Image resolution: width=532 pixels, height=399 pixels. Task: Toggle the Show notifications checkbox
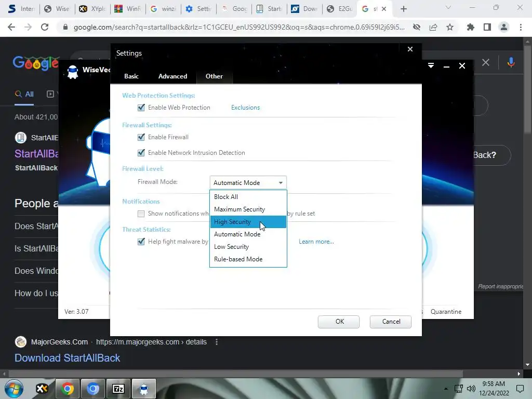click(x=141, y=214)
